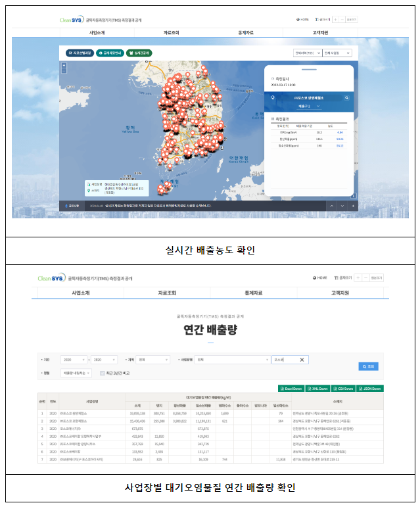Expand the 배출구 2 outlet dropdown
Screen dimensions: 420x507
pos(309,107)
